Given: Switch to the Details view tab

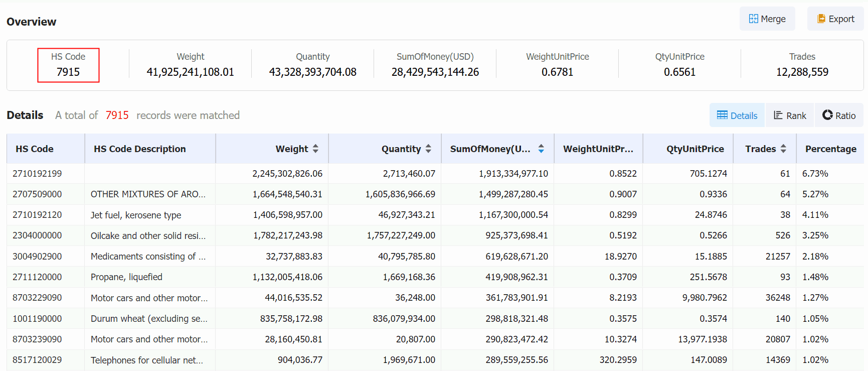Looking at the screenshot, I should point(737,115).
